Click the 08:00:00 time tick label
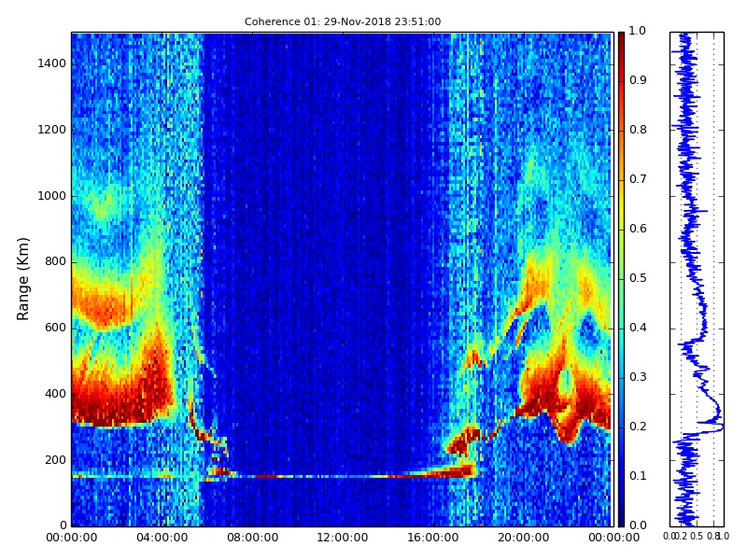 click(252, 538)
